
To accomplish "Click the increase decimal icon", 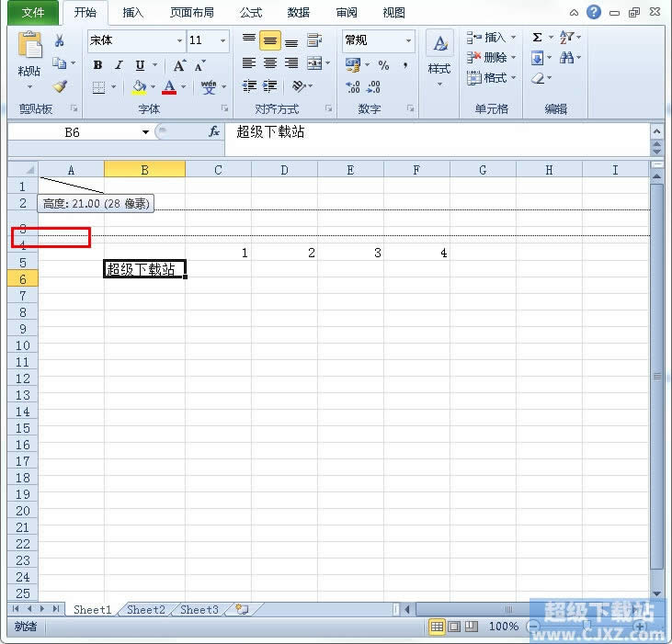I will pyautogui.click(x=353, y=87).
